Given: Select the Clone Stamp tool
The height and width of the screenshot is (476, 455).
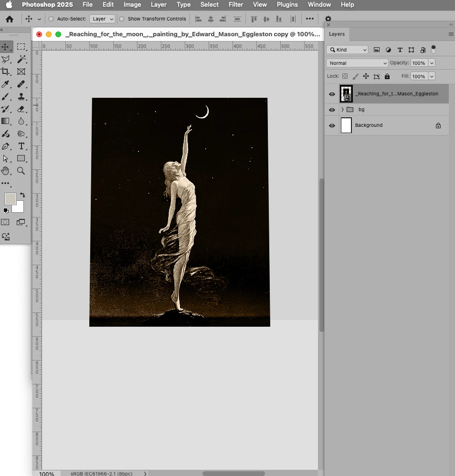Looking at the screenshot, I should [x=21, y=96].
